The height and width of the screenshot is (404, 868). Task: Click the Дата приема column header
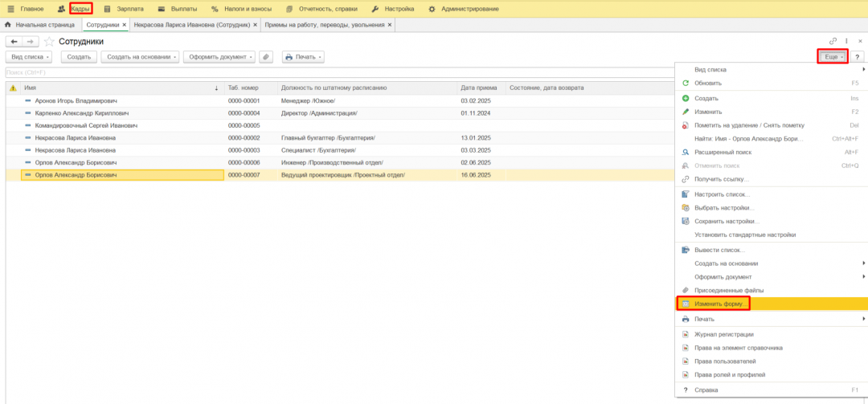[481, 88]
